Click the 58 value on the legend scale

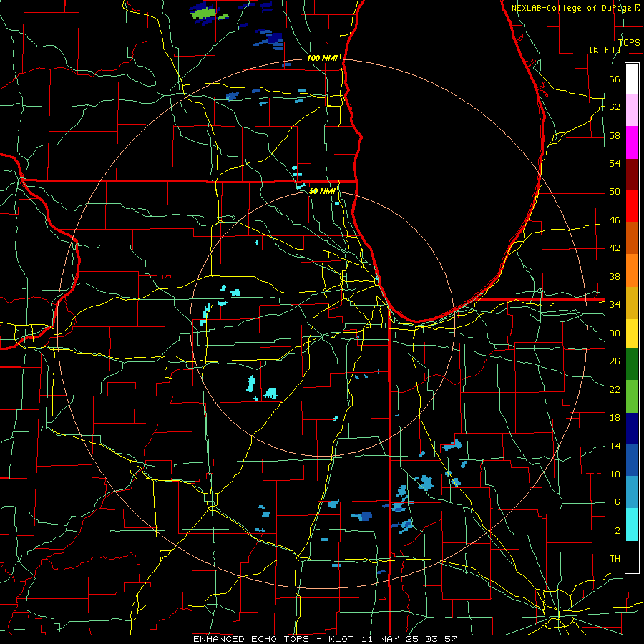[615, 135]
